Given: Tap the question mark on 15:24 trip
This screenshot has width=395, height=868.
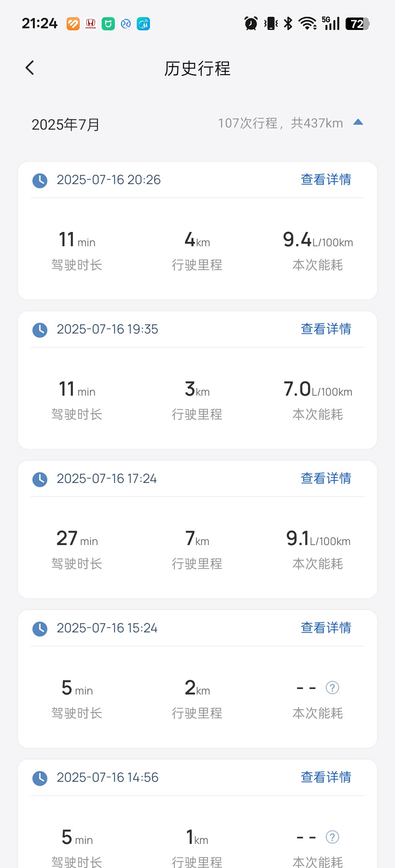Looking at the screenshot, I should tap(332, 688).
